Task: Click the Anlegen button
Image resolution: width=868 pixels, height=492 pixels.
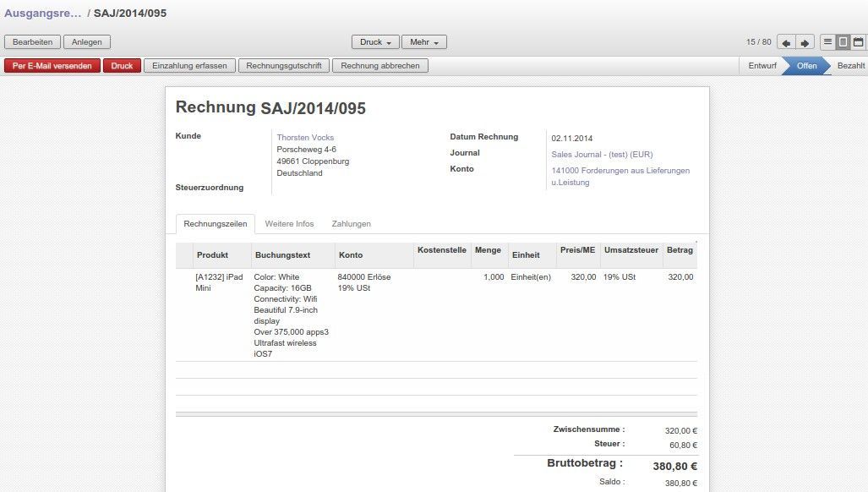Action: click(x=86, y=42)
